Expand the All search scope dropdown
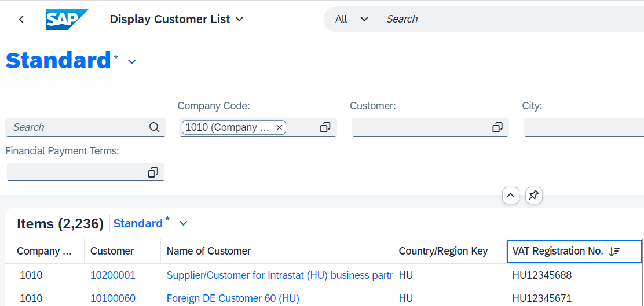Image resolution: width=644 pixels, height=306 pixels. click(364, 19)
